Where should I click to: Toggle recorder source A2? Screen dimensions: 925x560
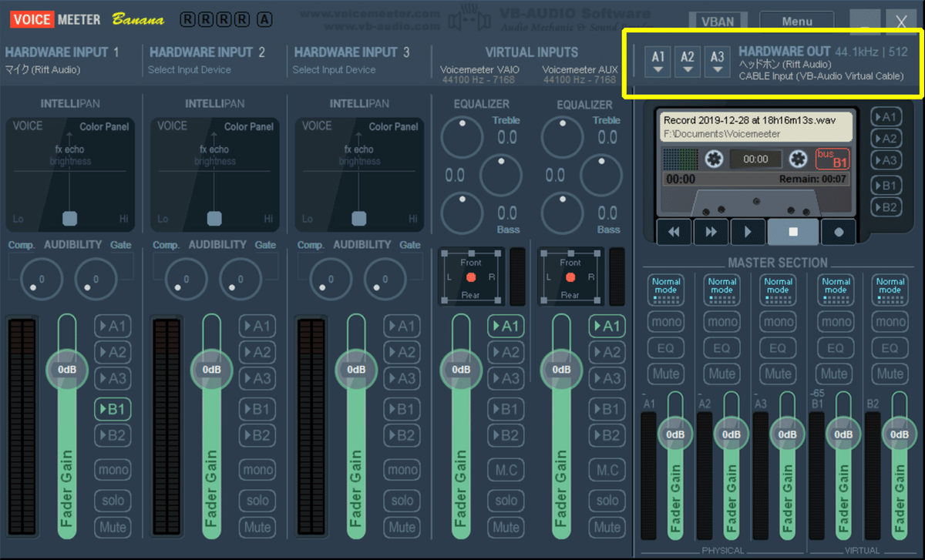point(886,139)
